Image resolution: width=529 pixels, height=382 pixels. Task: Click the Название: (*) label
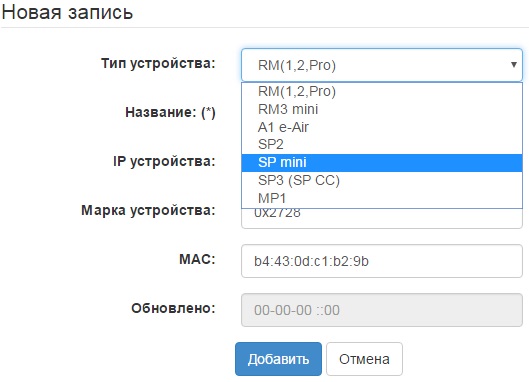tap(170, 112)
